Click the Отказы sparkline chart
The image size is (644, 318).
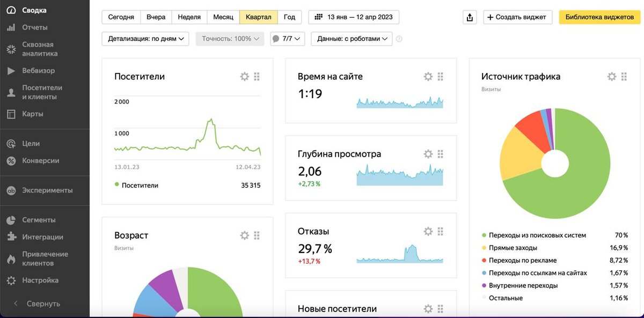(400, 254)
